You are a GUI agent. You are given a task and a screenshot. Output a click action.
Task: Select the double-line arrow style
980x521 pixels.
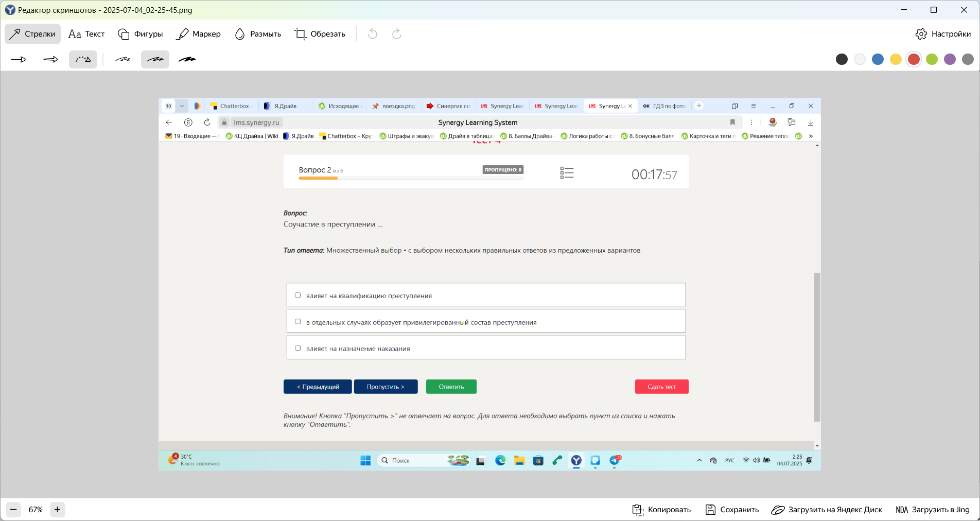click(50, 60)
